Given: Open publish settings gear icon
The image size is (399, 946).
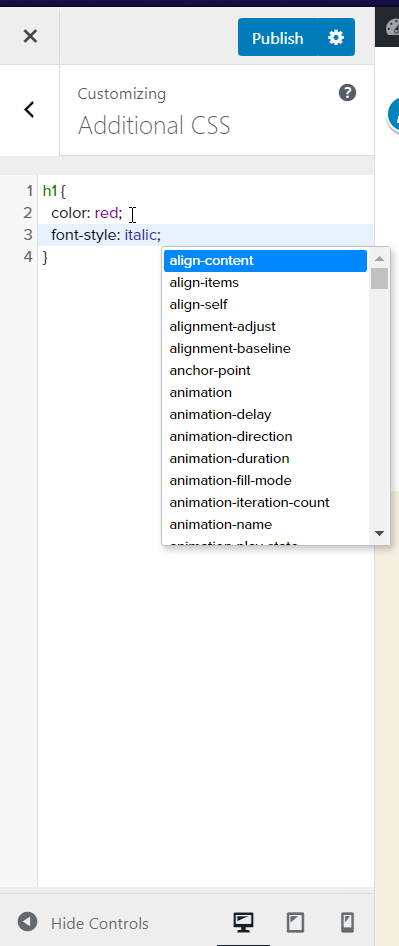Looking at the screenshot, I should point(336,37).
